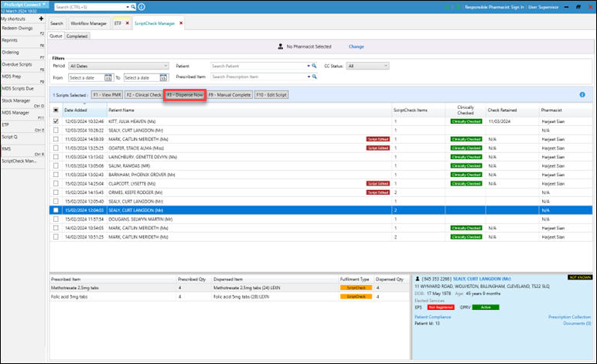This screenshot has width=597, height=364.
Task: Click the From date input field
Action: [x=87, y=77]
